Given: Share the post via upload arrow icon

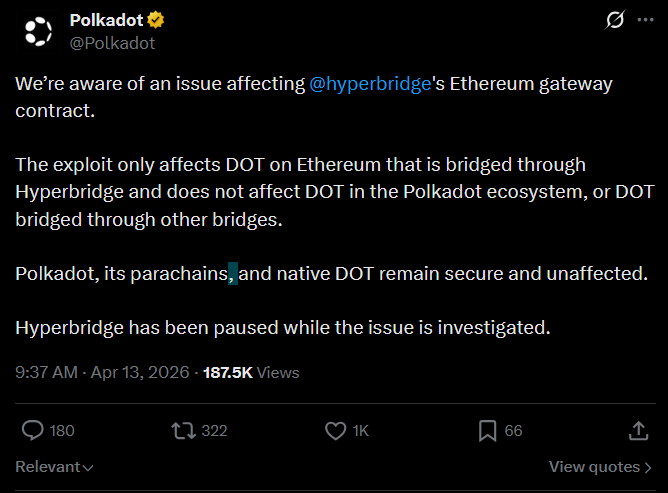Looking at the screenshot, I should point(638,430).
